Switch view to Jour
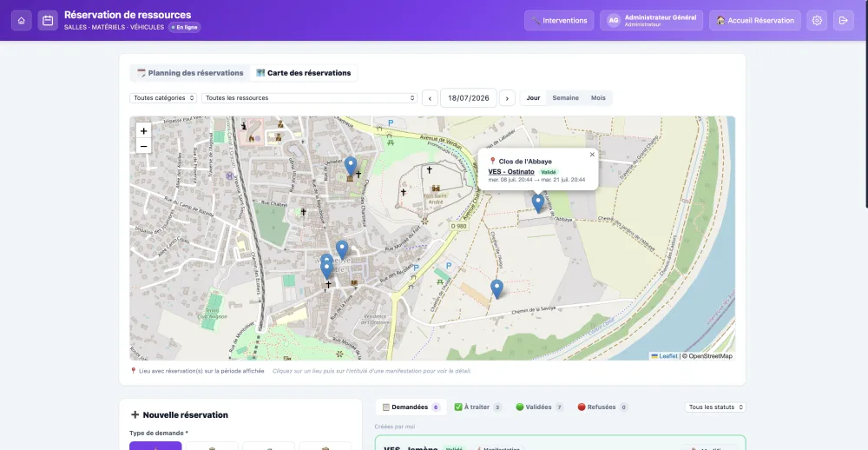 [533, 97]
